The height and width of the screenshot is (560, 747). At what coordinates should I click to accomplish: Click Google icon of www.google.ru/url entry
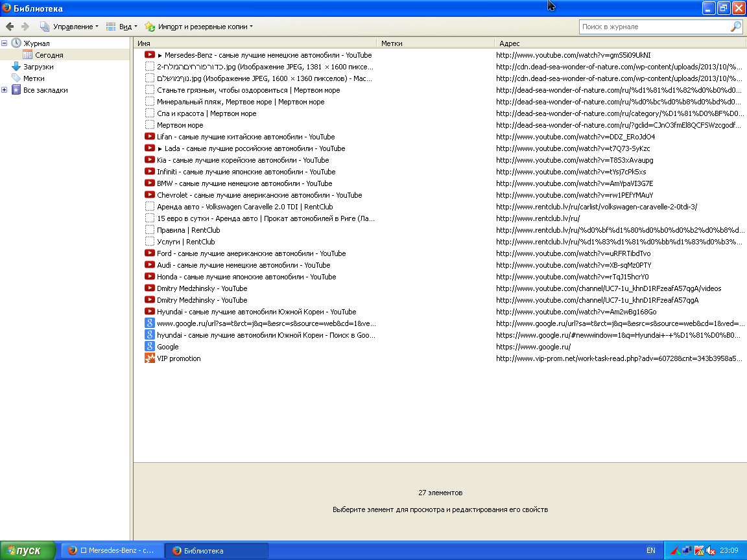click(150, 323)
